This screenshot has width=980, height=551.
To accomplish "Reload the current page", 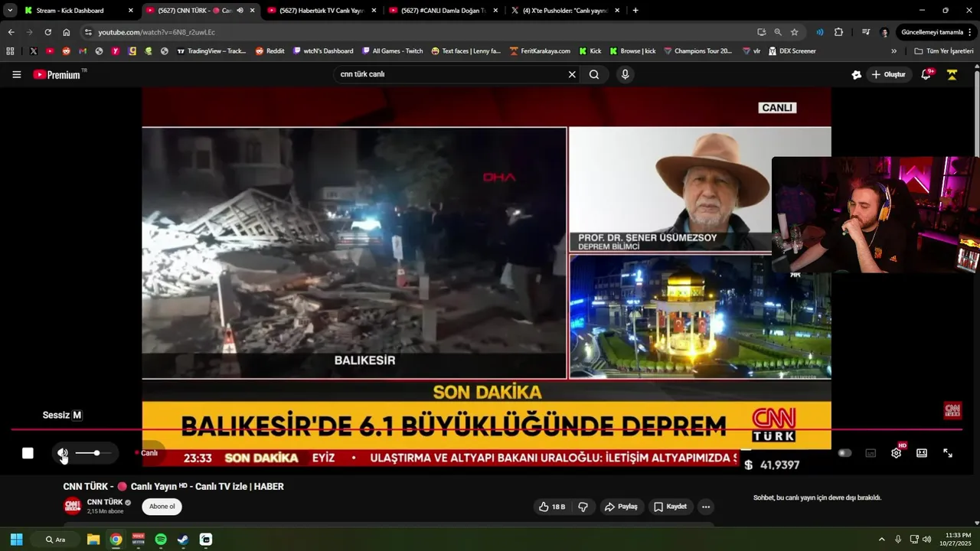I will [x=47, y=32].
